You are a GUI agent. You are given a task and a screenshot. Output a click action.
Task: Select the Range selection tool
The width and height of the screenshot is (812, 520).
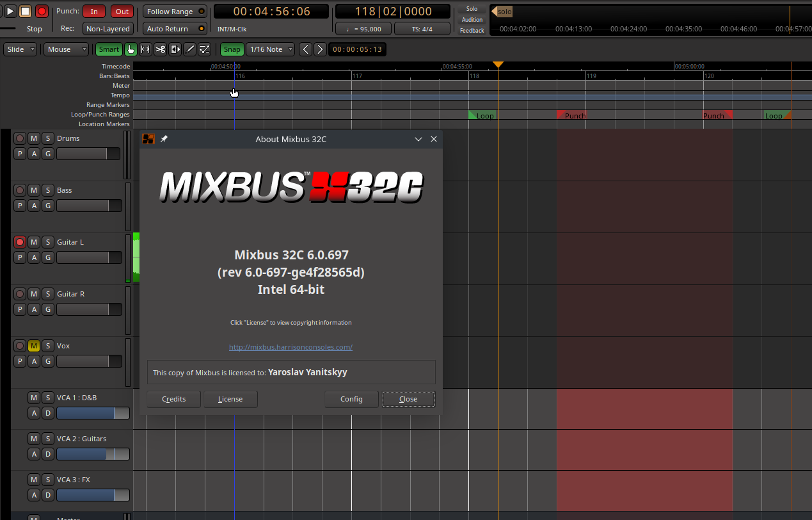(145, 49)
